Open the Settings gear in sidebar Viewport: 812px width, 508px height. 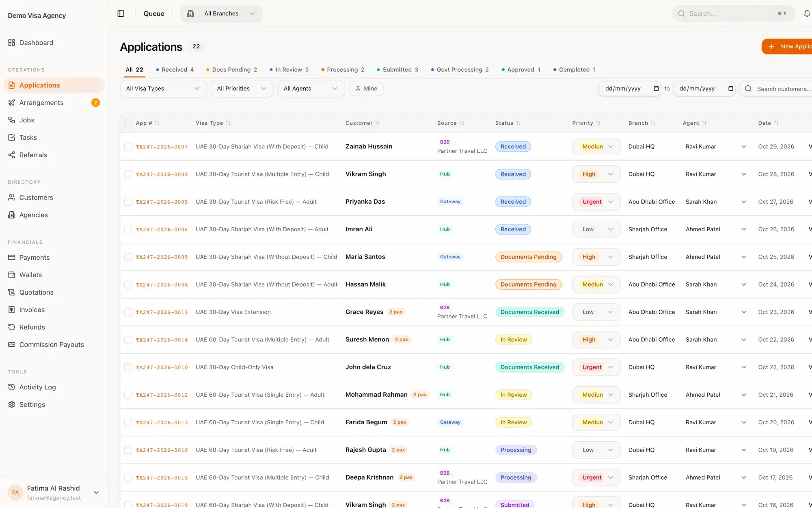point(12,404)
